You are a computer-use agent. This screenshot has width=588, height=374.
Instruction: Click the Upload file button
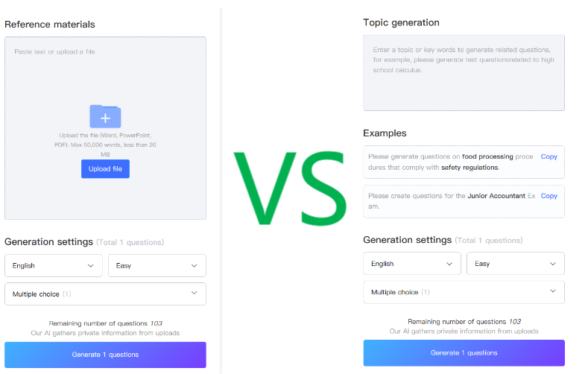point(105,169)
